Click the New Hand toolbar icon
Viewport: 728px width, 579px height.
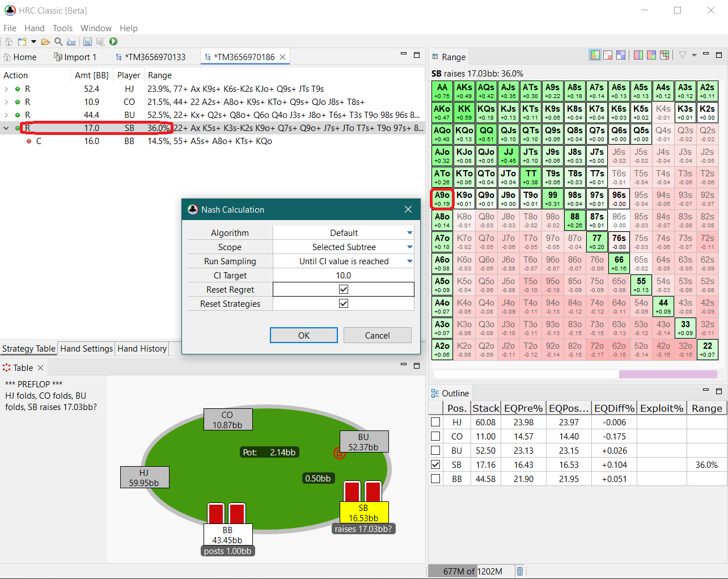click(x=22, y=41)
